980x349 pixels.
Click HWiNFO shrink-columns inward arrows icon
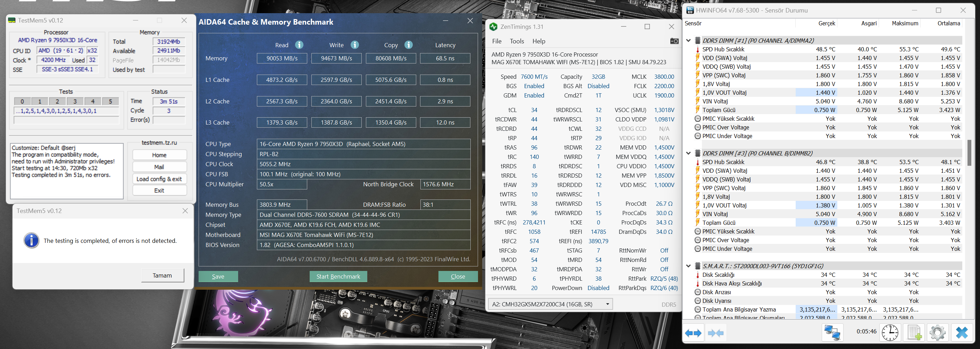point(715,333)
